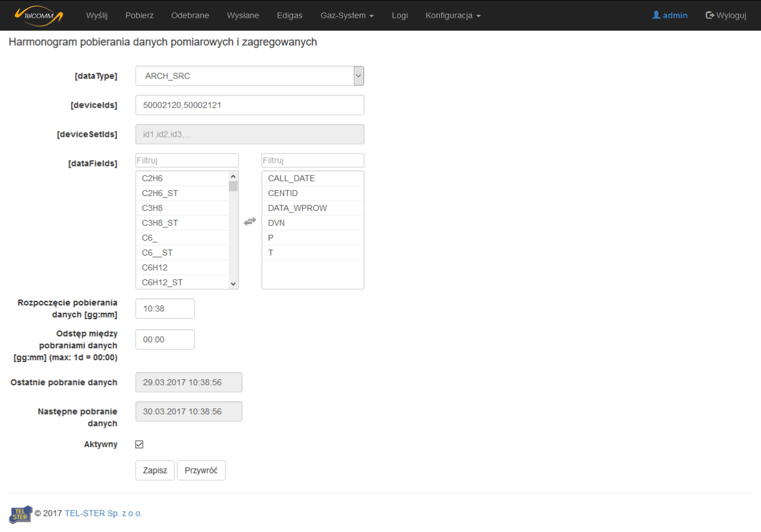Open the dataType ARCH_SRC dropdown

tap(250, 76)
